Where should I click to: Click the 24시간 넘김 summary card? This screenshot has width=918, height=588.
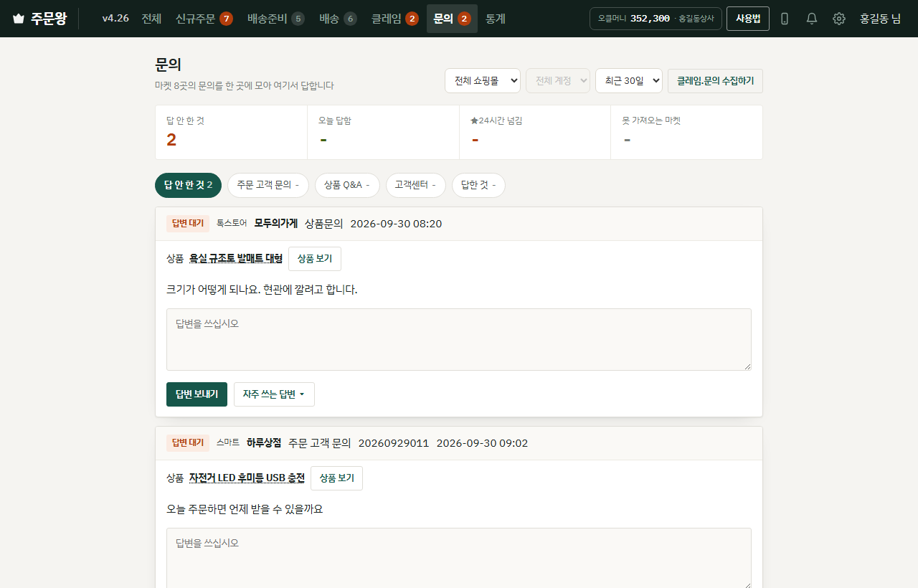coord(535,133)
